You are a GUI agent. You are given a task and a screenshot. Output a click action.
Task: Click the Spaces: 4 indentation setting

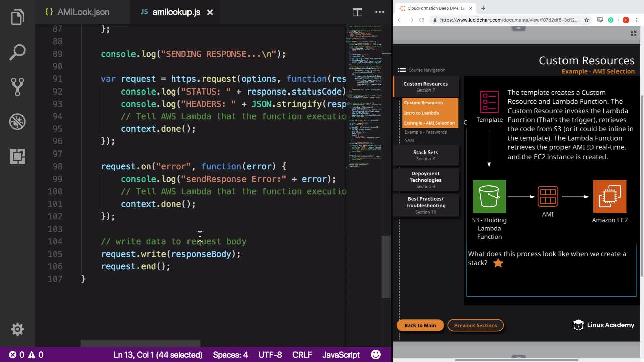230,355
